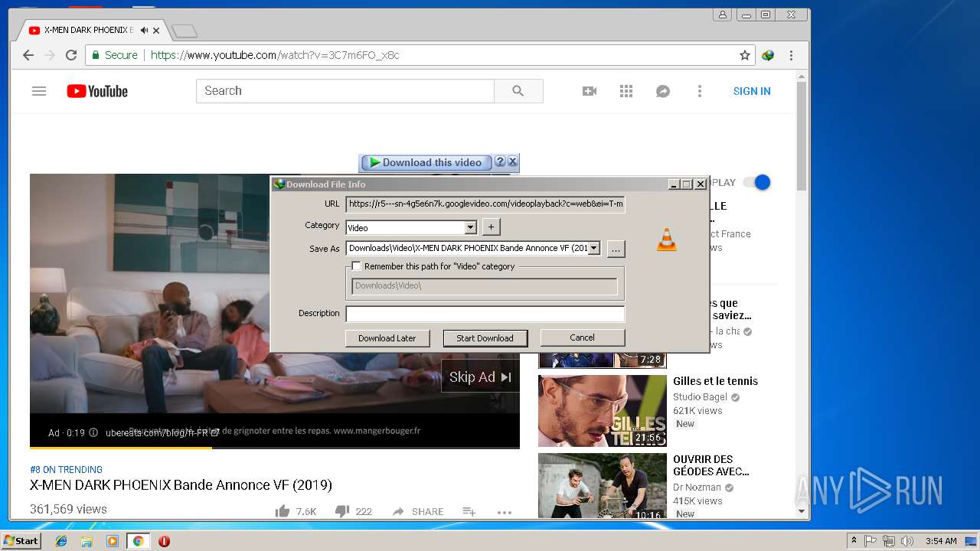Click the VLC cone icon in dialog
The width and height of the screenshot is (980, 551).
(667, 240)
